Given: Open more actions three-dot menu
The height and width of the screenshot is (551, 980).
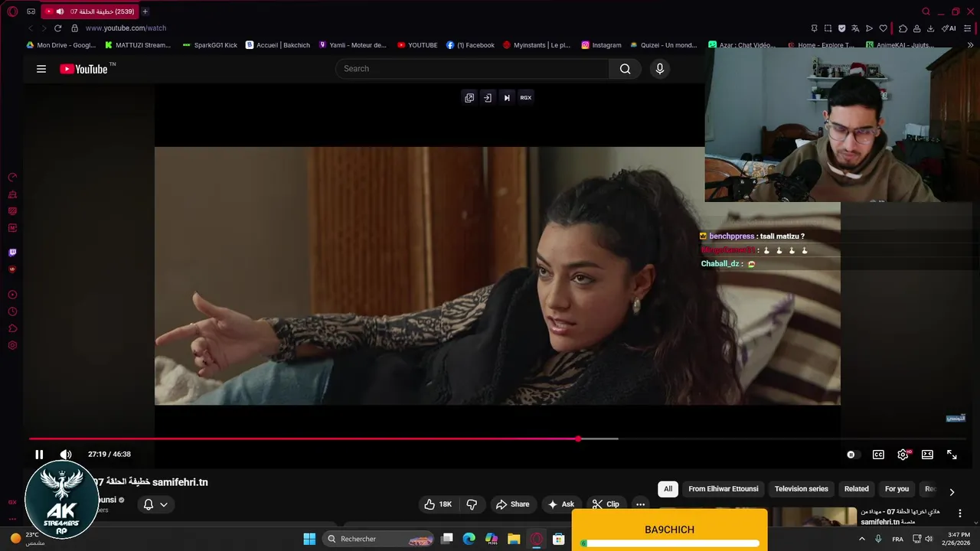Looking at the screenshot, I should pyautogui.click(x=640, y=504).
